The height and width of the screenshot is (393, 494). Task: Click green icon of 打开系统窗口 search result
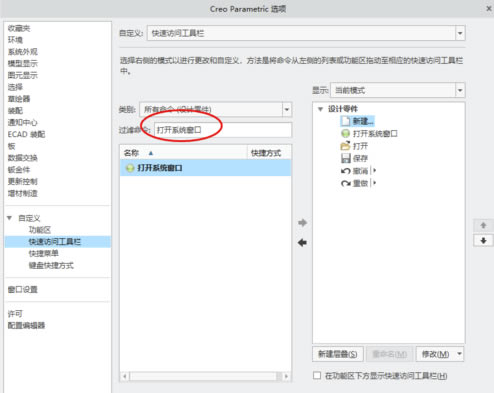coord(130,168)
